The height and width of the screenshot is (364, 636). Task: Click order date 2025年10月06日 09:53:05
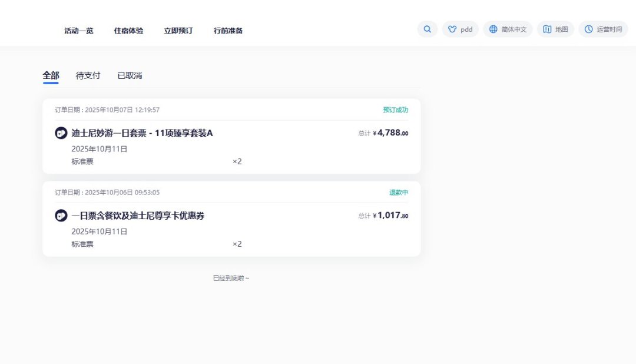[122, 193]
